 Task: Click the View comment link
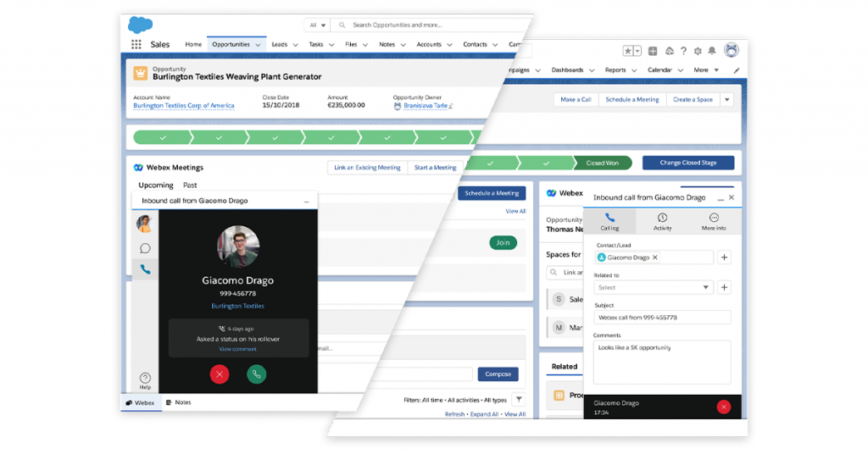237,349
